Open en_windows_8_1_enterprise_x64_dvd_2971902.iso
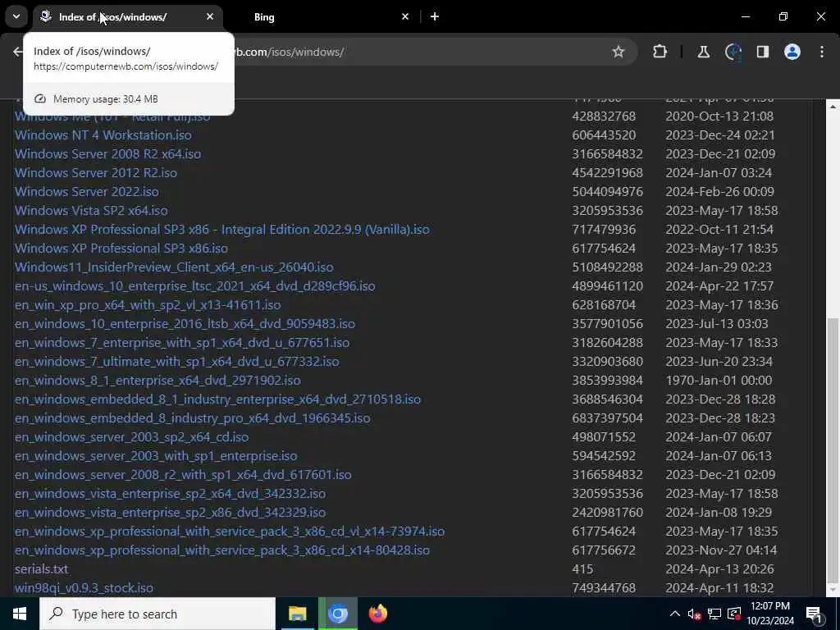840x630 pixels. tap(157, 381)
